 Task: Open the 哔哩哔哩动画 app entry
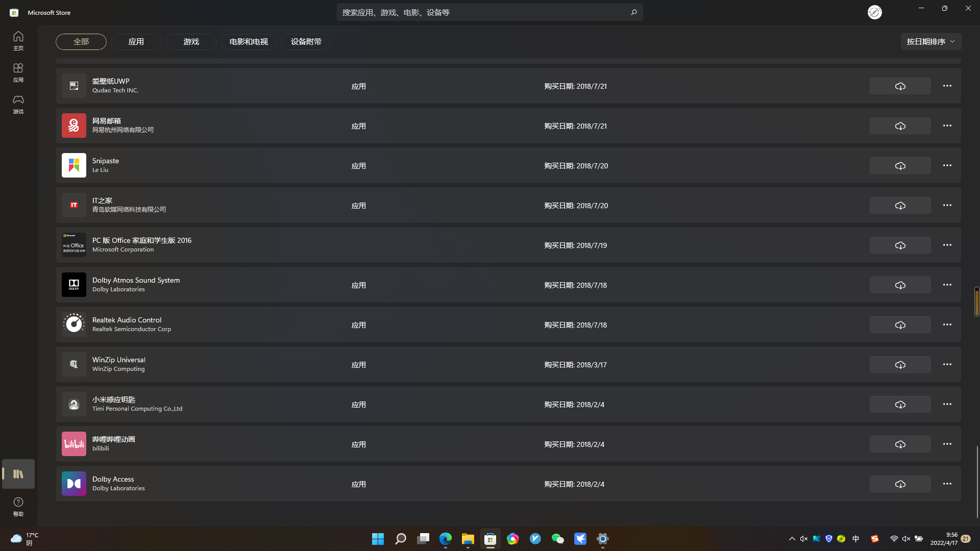[x=113, y=440]
